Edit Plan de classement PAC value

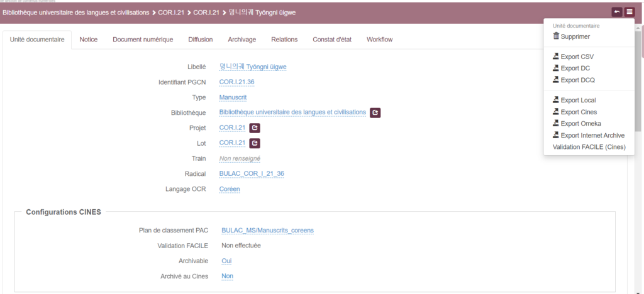coord(267,231)
